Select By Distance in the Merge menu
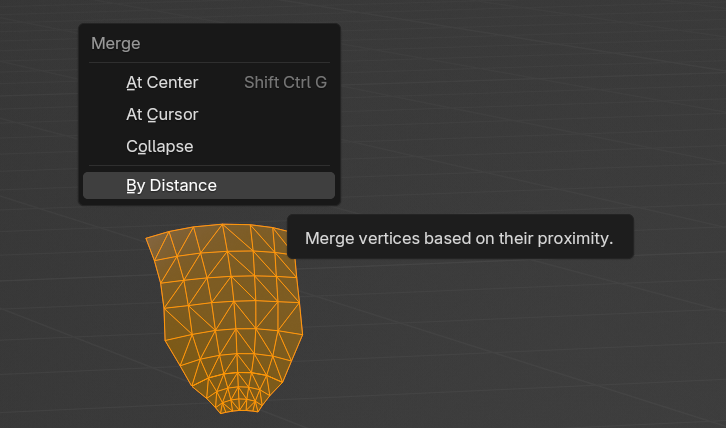Screen dimensions: 726x428 pos(171,186)
